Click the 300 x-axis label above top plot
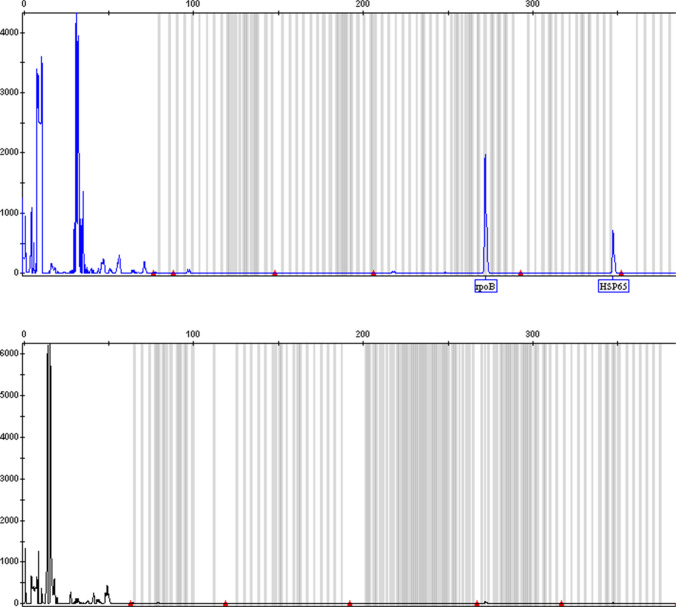The height and width of the screenshot is (607, 676). (532, 4)
